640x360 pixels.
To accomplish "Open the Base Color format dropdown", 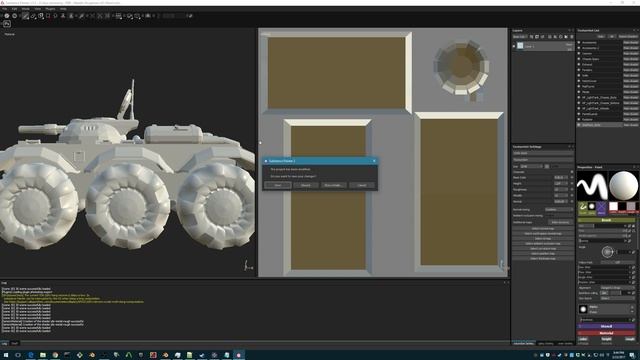I will [561, 178].
